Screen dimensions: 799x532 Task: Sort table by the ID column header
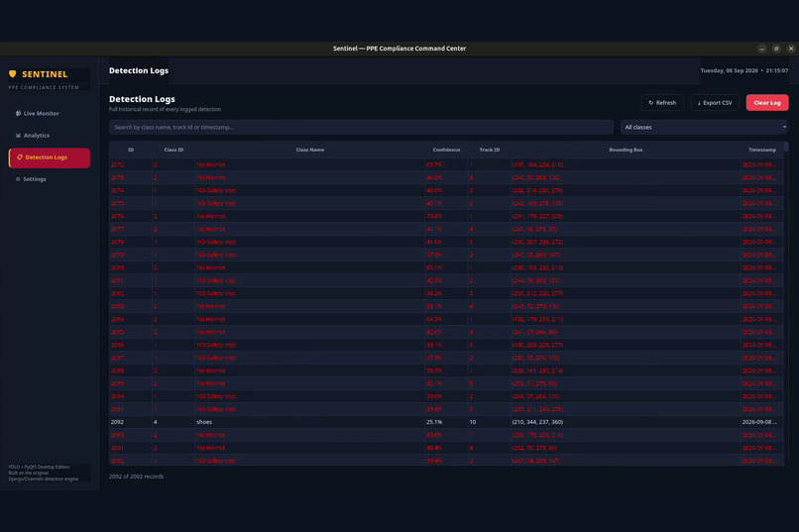pos(131,150)
